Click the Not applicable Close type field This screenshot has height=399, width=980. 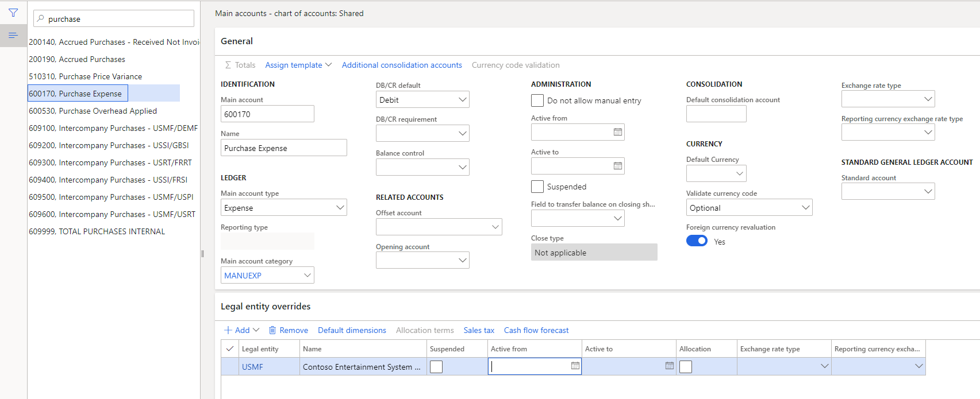pyautogui.click(x=594, y=252)
